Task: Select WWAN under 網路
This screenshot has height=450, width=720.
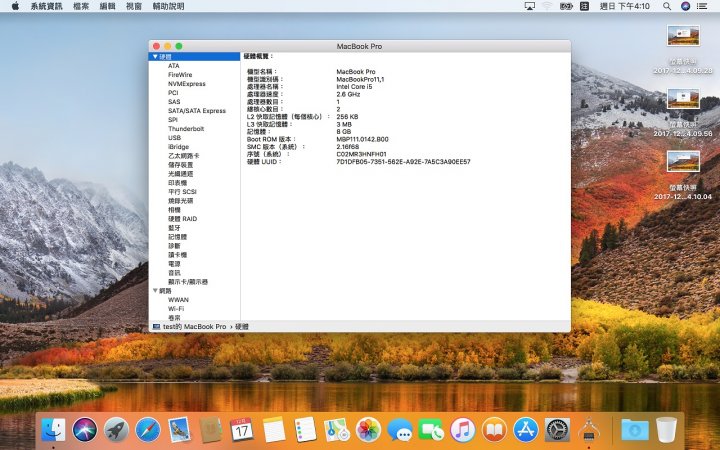Action: (x=178, y=299)
